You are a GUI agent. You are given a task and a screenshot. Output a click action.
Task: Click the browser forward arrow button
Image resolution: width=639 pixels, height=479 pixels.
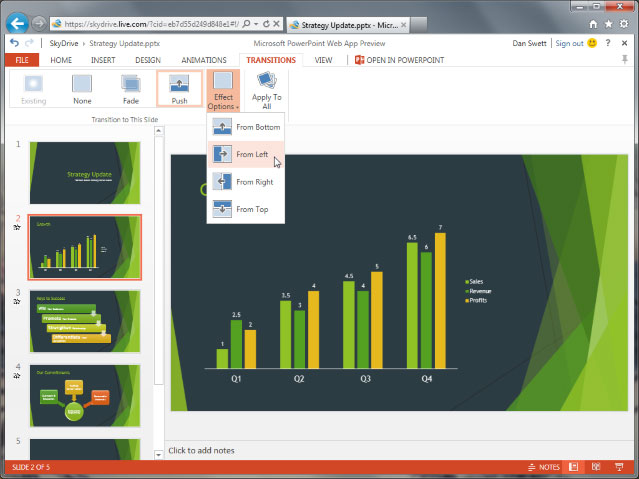pos(39,24)
